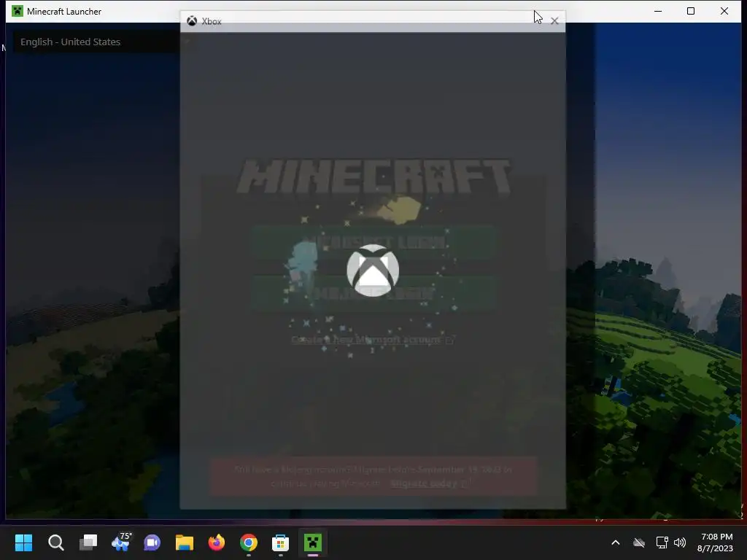747x560 pixels.
Task: Click the Xbox logo in the dialog title bar
Action: click(x=192, y=21)
